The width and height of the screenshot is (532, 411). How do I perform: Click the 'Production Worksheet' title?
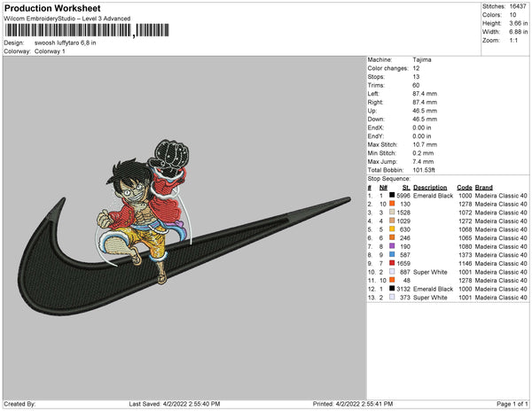click(x=52, y=8)
